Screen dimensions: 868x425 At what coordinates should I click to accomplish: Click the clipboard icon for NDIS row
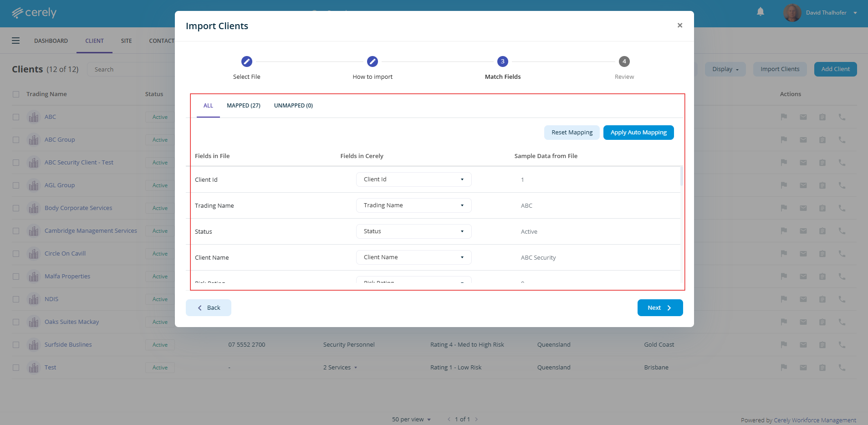point(822,299)
